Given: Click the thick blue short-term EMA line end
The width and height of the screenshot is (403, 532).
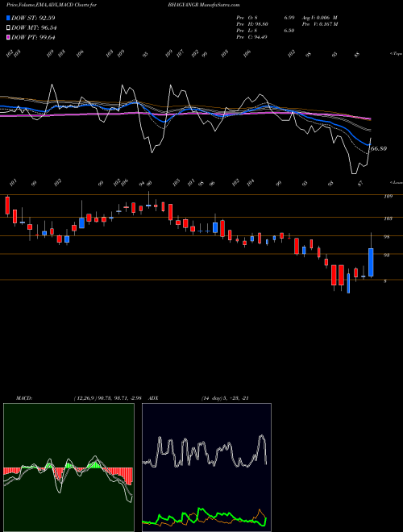Looking at the screenshot, I should coord(368,144).
